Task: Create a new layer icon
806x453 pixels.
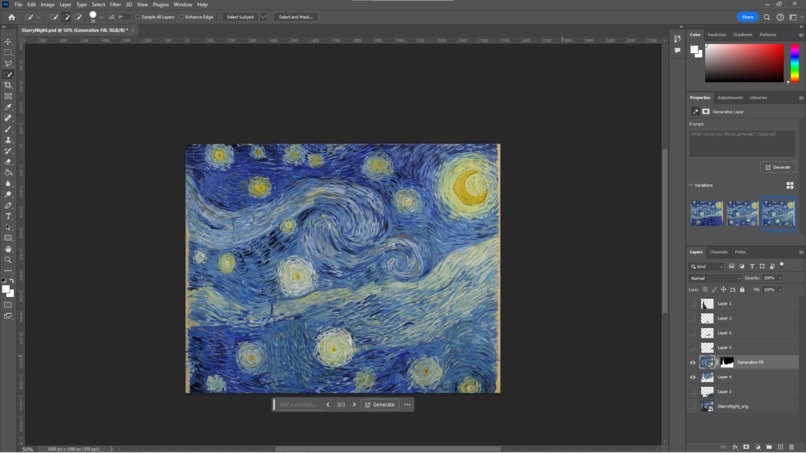Action: point(780,447)
